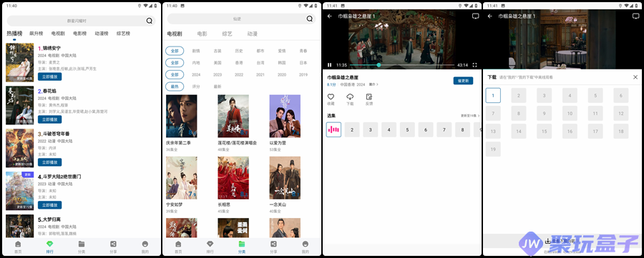Select the 古装 genre filter
The width and height of the screenshot is (644, 258).
pyautogui.click(x=218, y=51)
